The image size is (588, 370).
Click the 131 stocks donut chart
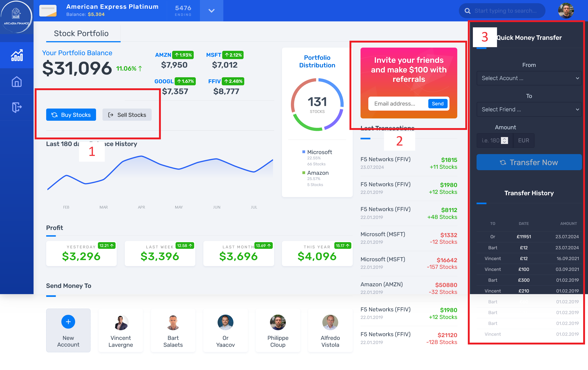(317, 105)
